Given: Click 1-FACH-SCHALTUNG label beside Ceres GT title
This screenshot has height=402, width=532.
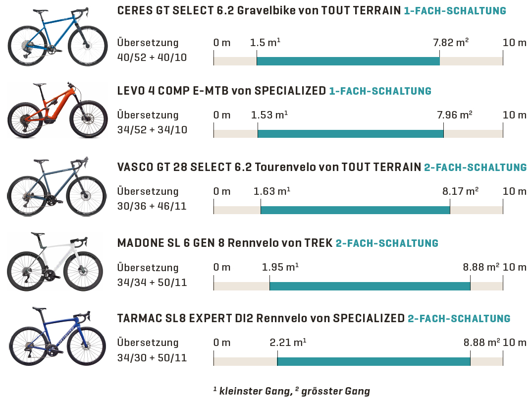Looking at the screenshot, I should point(455,11).
